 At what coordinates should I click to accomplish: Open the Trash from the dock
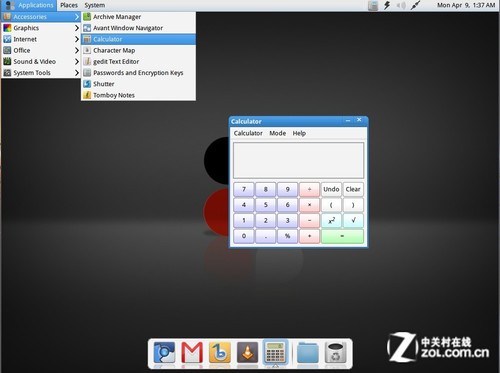(336, 353)
